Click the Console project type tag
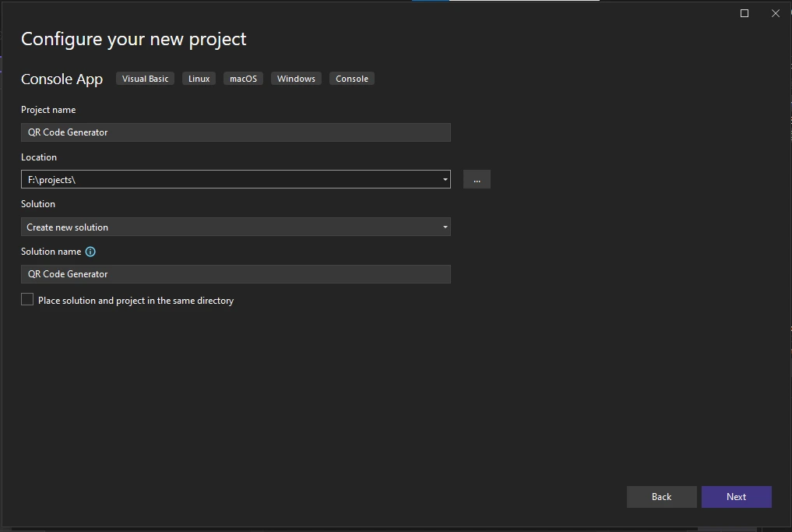 pos(352,79)
